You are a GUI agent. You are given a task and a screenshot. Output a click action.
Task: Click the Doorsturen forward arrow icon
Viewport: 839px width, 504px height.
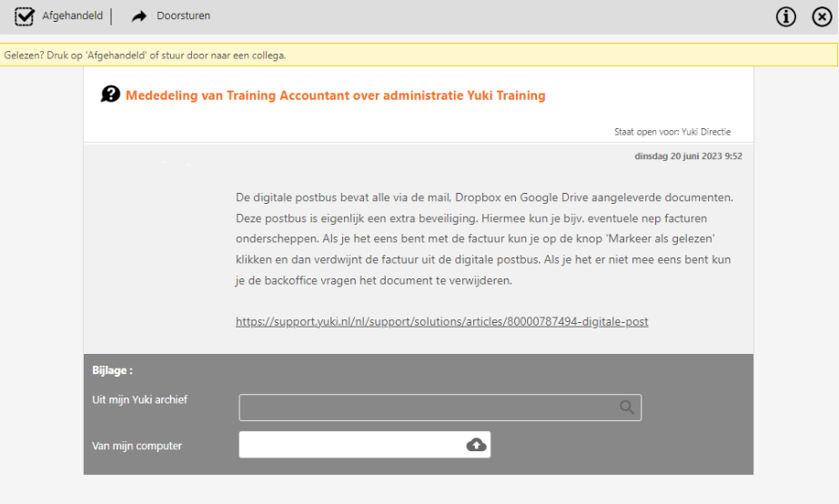(139, 16)
